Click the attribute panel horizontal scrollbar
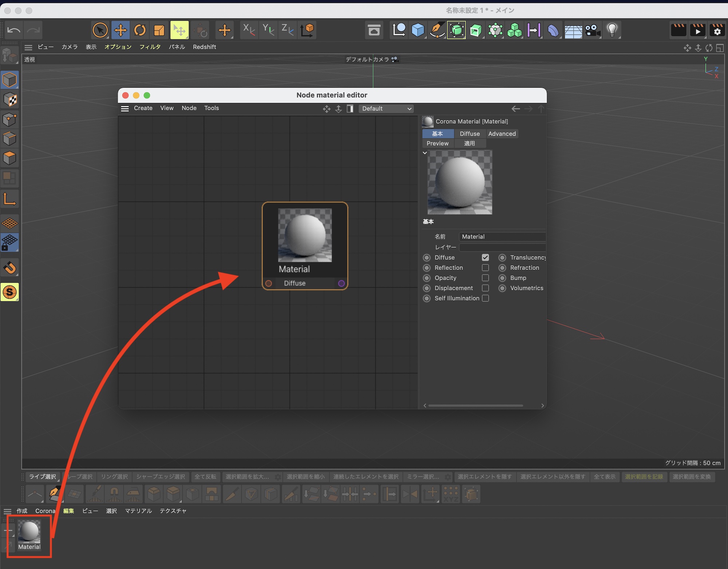This screenshot has width=728, height=569. pos(475,406)
